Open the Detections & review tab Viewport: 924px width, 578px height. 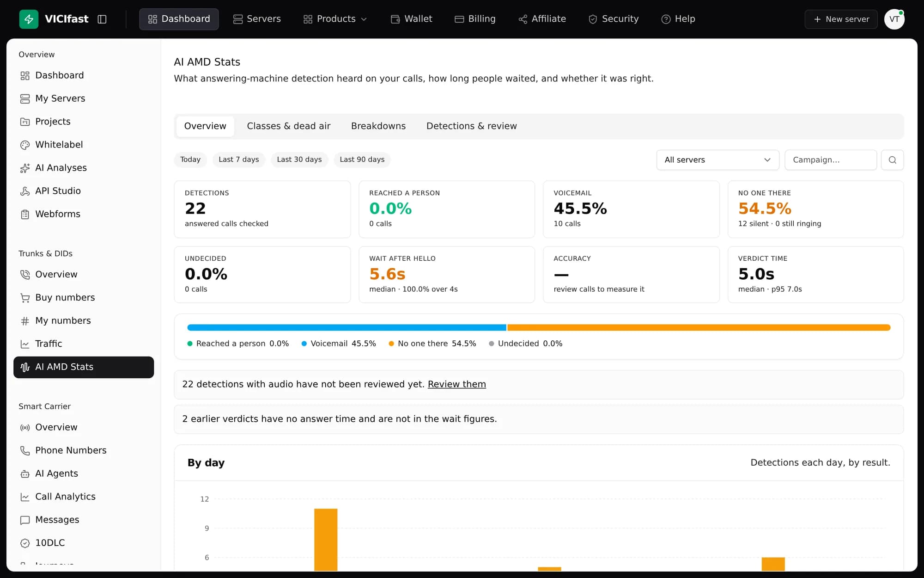472,126
